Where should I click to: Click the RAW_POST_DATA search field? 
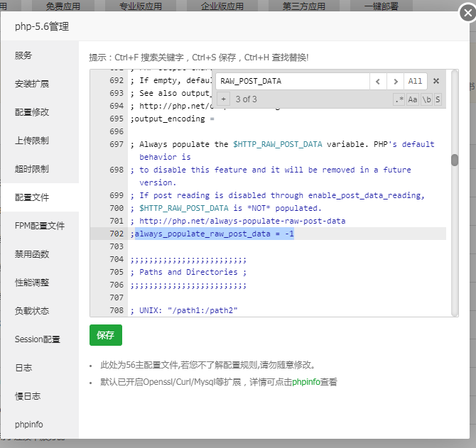(293, 81)
